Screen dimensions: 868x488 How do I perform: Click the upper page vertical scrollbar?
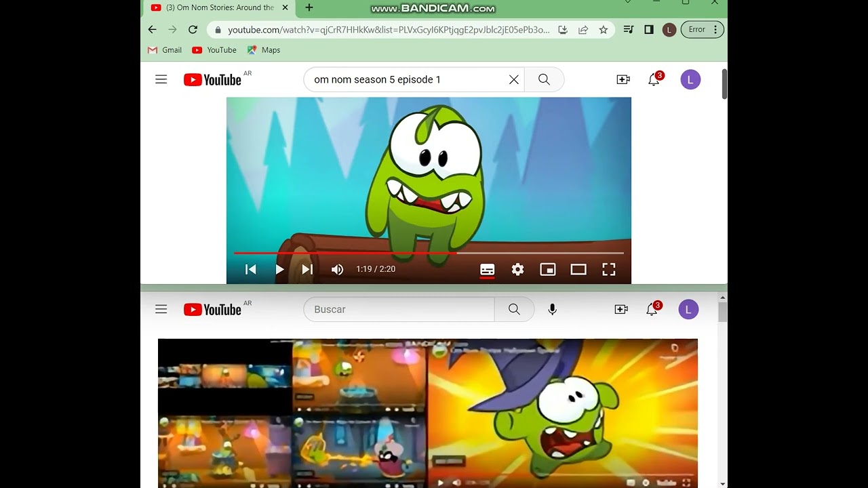[x=724, y=85]
